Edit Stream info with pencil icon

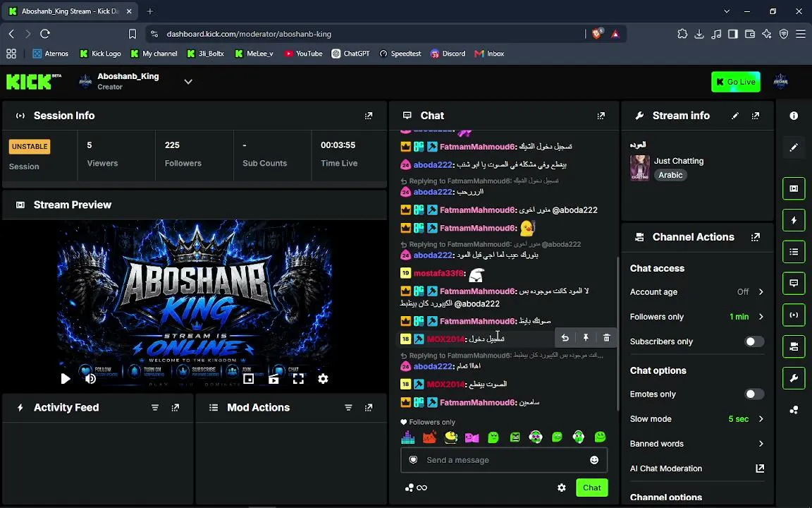(x=735, y=116)
